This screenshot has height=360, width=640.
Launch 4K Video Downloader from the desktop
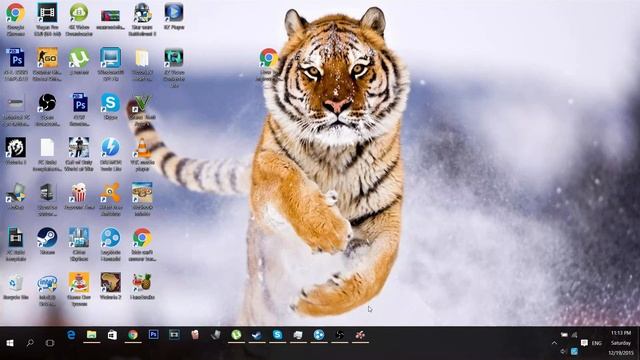pyautogui.click(x=79, y=19)
